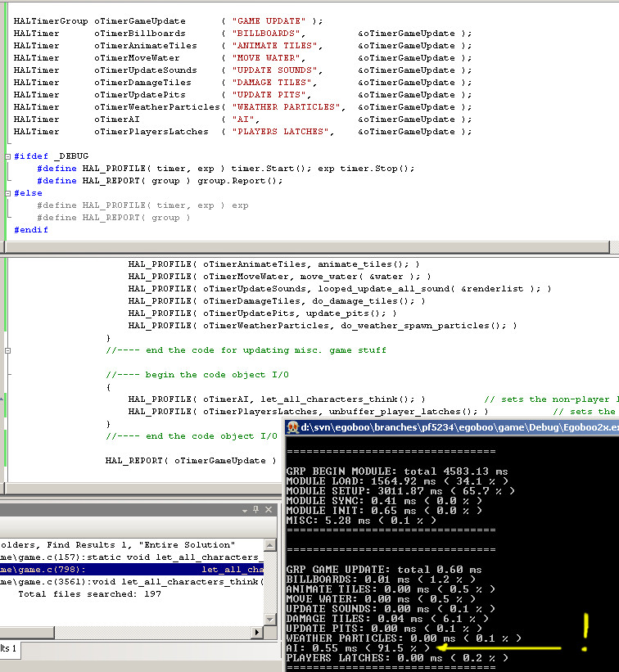Click the upper editor pane horizontal scrollbar
The width and height of the screenshot is (619, 672).
point(306,247)
